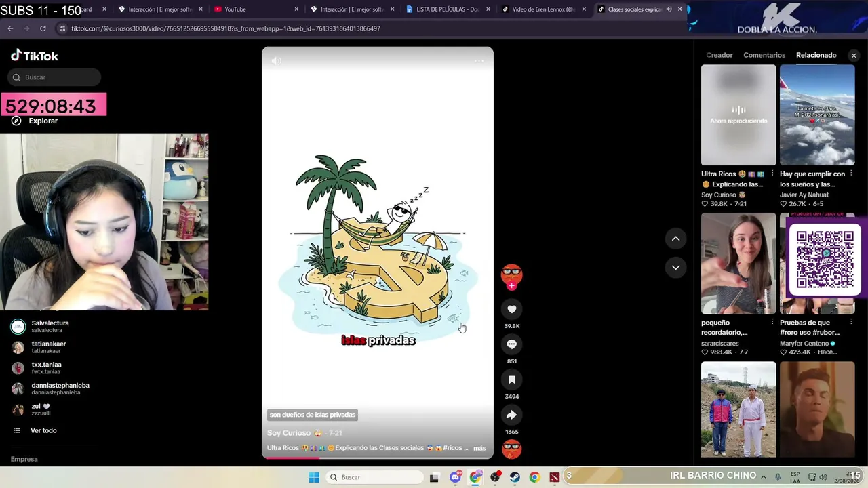Switch to the Creador tab
The height and width of the screenshot is (488, 868).
point(719,55)
